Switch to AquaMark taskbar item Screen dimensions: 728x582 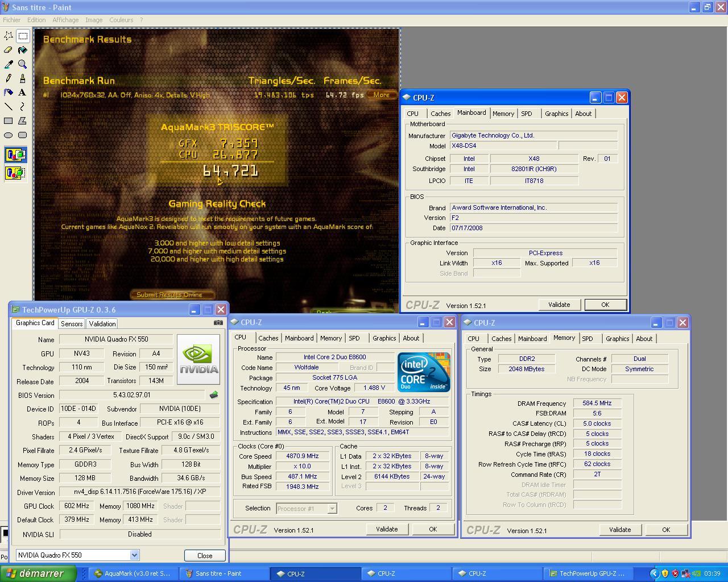[133, 573]
